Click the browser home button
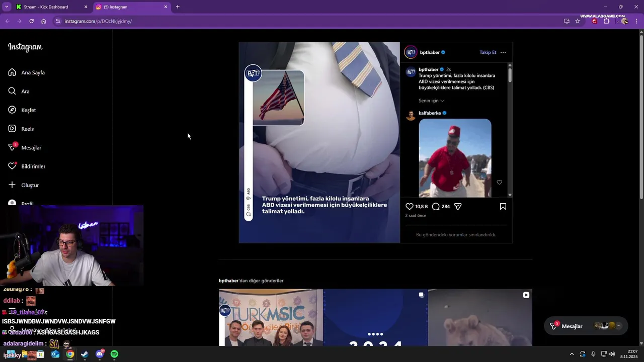The height and width of the screenshot is (362, 644). pyautogui.click(x=44, y=21)
